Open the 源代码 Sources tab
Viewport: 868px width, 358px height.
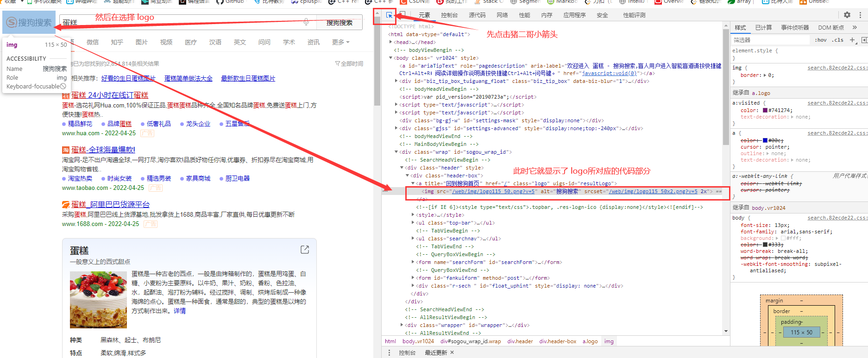pos(477,15)
